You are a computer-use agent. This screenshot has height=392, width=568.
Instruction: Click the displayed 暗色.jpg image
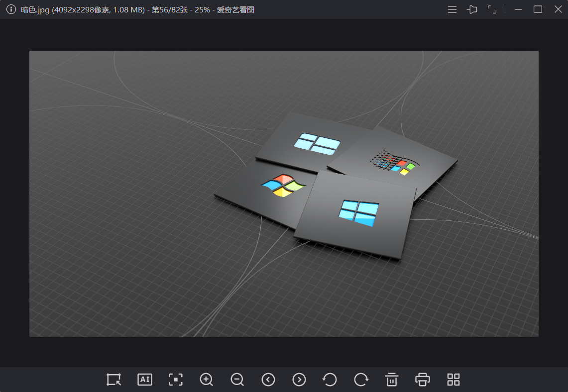pyautogui.click(x=284, y=194)
